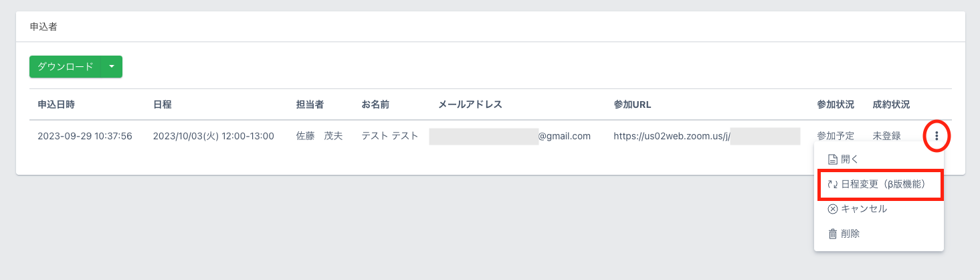Click the 担当者 column header
980x280 pixels.
click(x=310, y=104)
